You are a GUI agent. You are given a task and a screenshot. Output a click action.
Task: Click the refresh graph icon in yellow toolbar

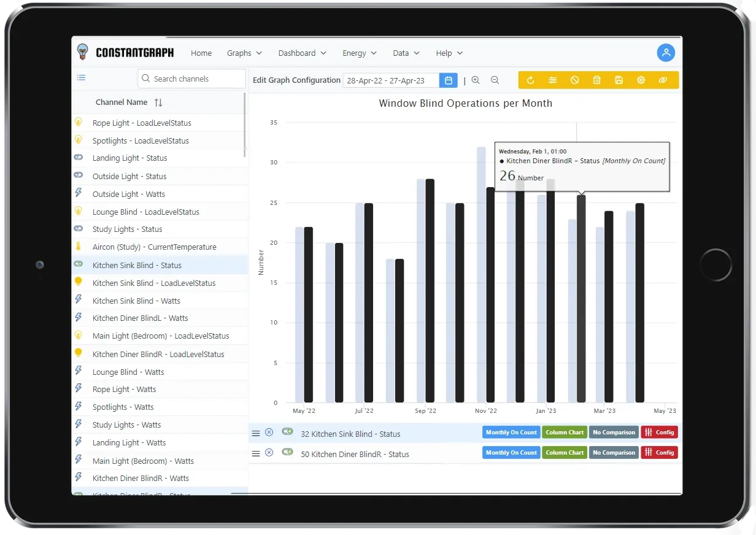point(531,80)
